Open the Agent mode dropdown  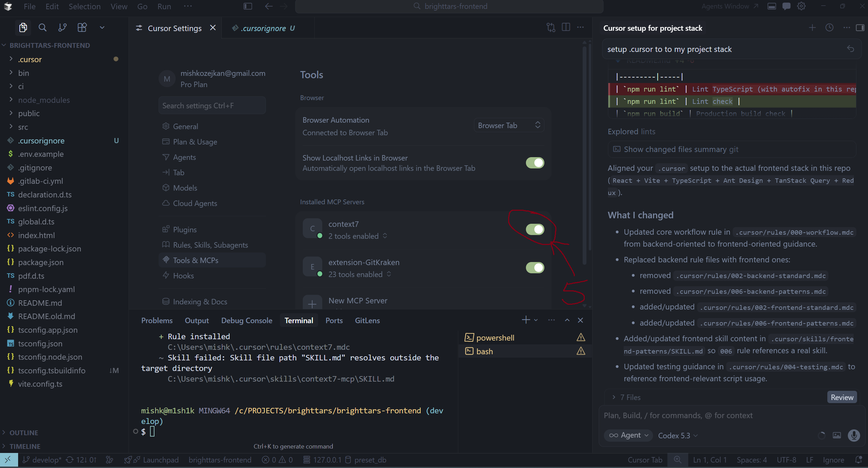point(628,435)
